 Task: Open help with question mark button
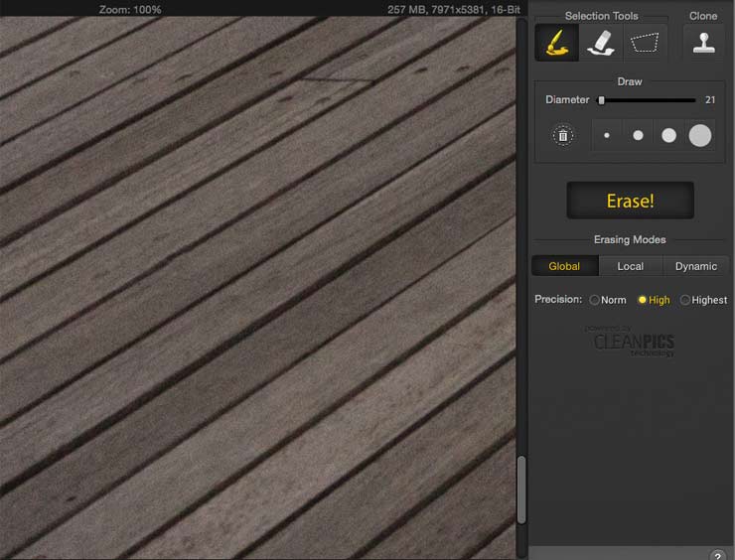[718, 556]
